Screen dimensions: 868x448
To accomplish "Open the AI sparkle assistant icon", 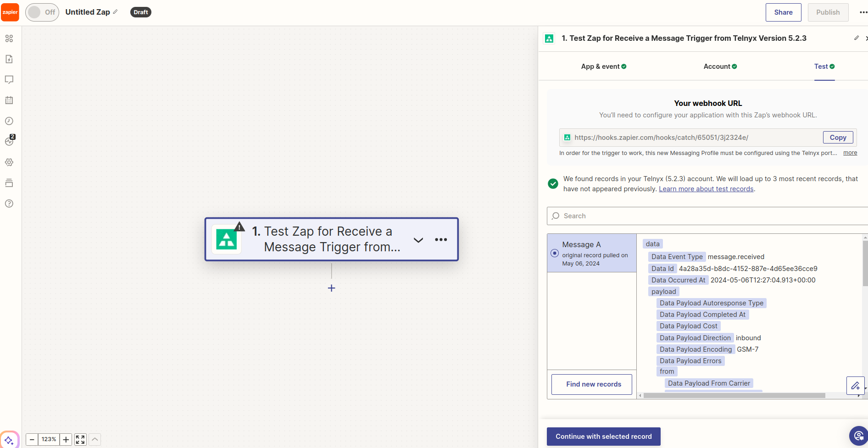I will 9,440.
